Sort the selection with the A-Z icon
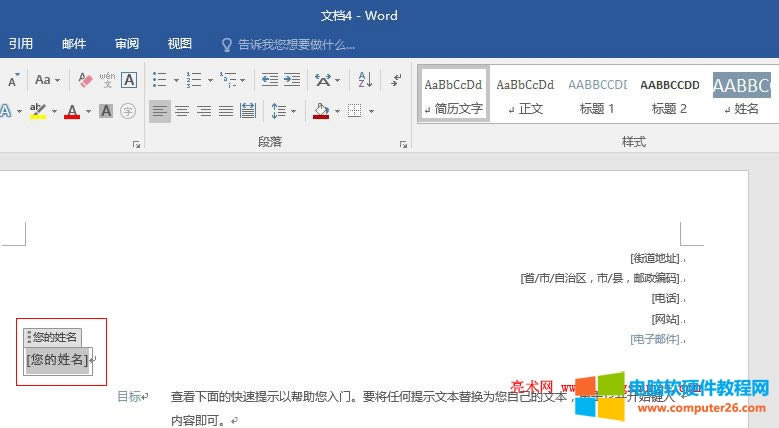This screenshot has width=779, height=428. 365,79
